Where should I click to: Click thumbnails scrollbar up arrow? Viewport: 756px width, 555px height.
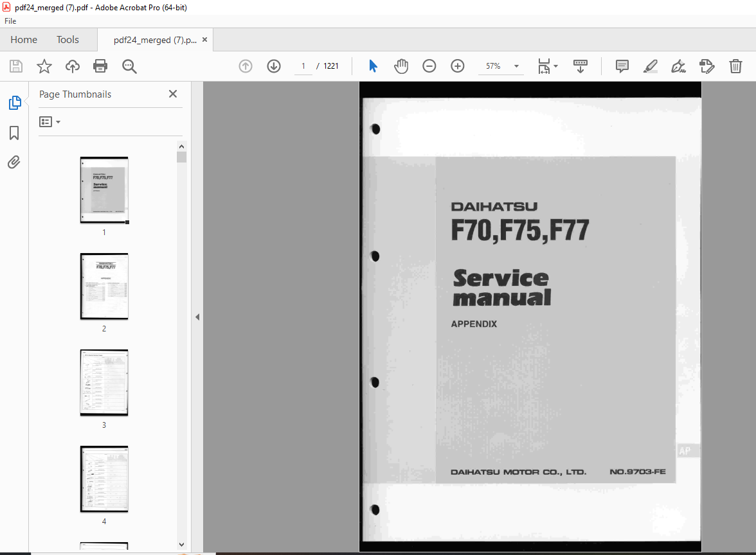(x=182, y=146)
